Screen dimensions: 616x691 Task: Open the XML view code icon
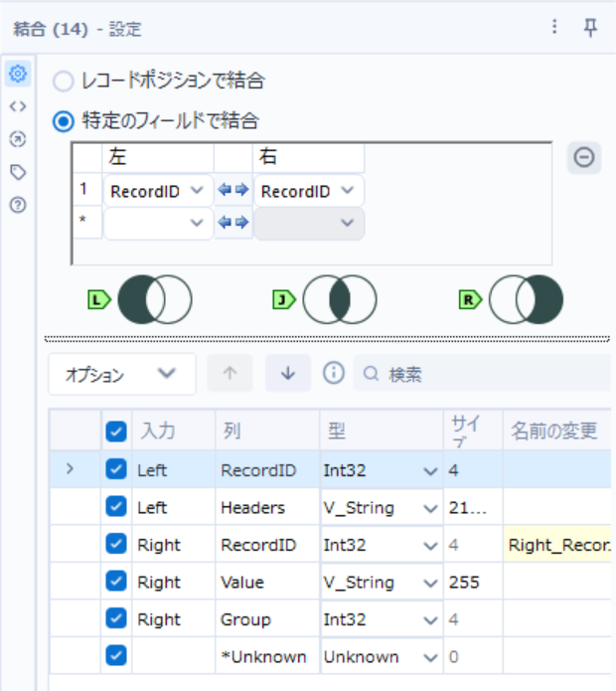pyautogui.click(x=18, y=106)
